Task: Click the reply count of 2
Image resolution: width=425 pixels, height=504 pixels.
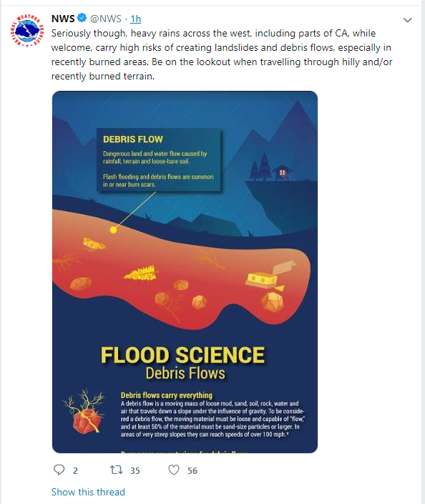Action: click(x=75, y=470)
